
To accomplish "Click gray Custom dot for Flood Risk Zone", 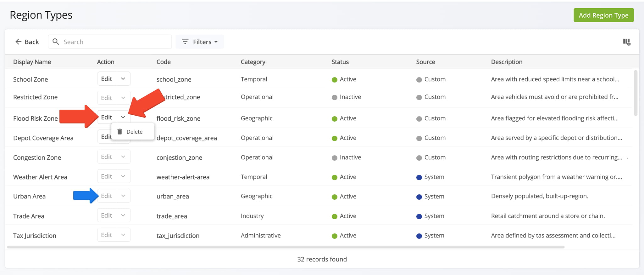I will [419, 119].
